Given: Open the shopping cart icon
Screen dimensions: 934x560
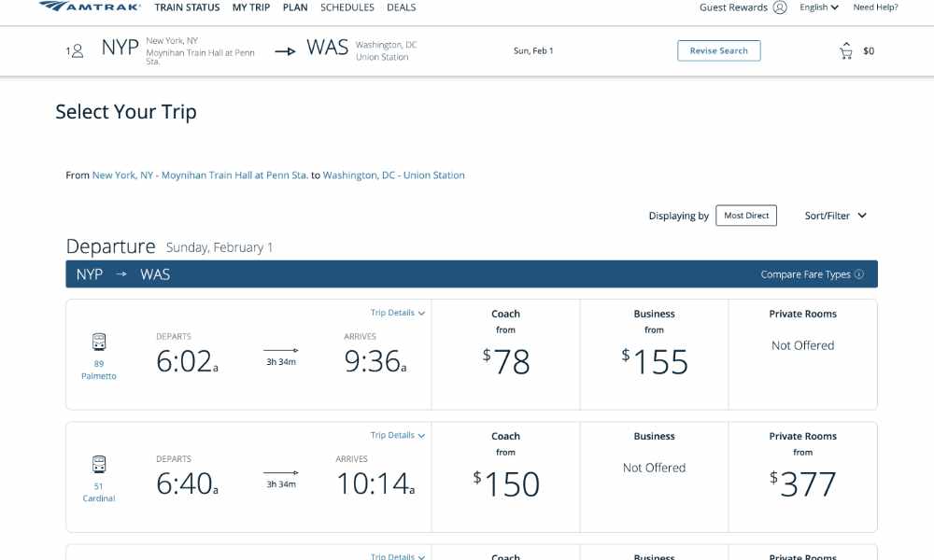Looking at the screenshot, I should [x=846, y=51].
